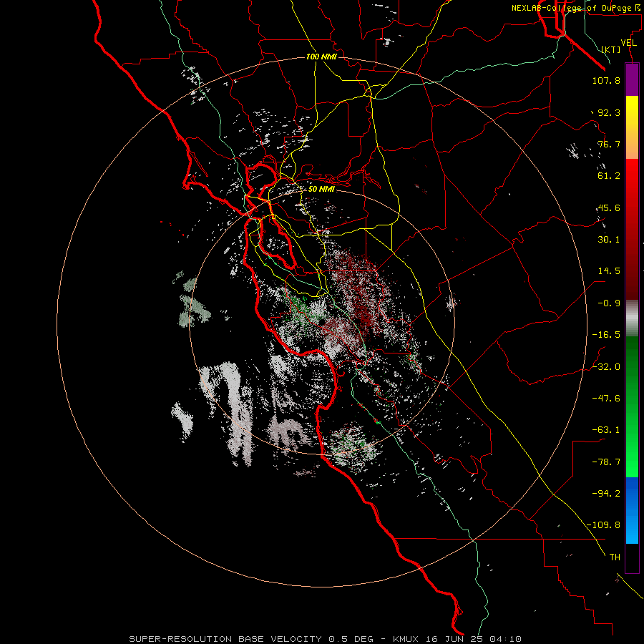Select the 30.1 legend value
Image resolution: width=644 pixels, height=644 pixels.
coord(609,240)
